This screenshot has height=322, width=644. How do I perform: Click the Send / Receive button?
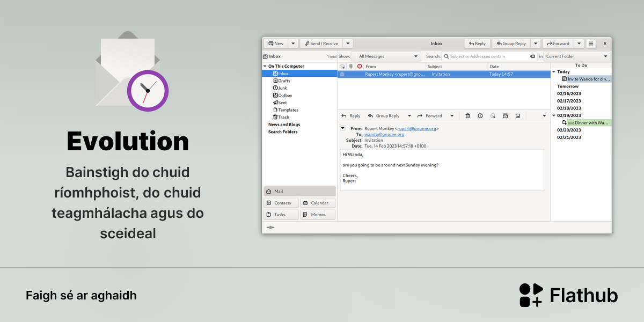(321, 43)
